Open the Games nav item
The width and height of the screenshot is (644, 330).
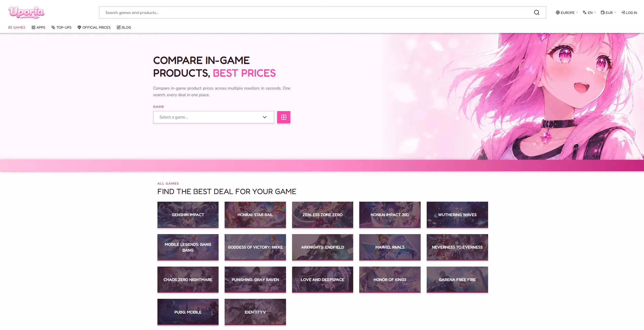[17, 27]
